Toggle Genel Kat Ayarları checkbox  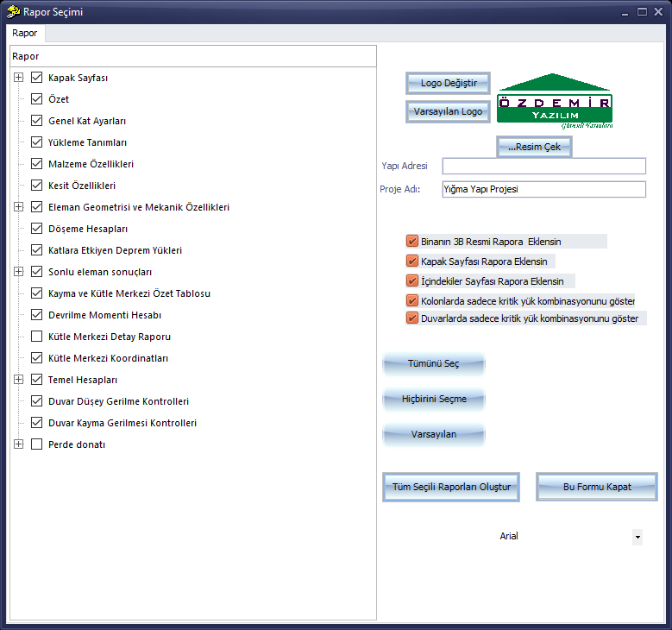(x=37, y=121)
